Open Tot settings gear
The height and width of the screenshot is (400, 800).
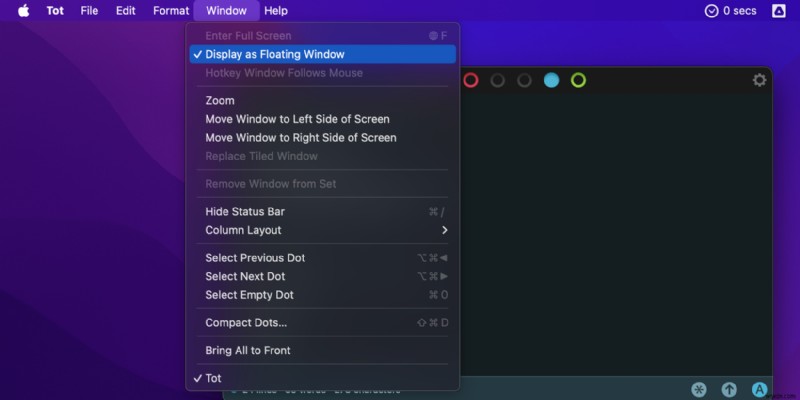[x=759, y=80]
